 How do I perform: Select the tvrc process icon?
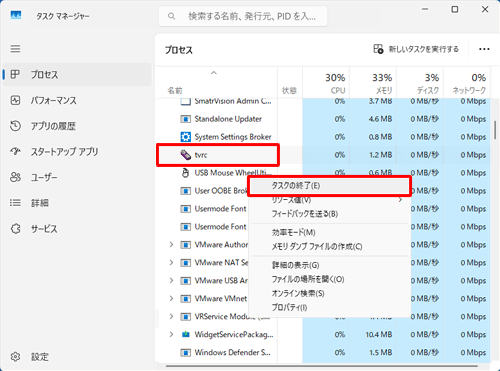click(186, 155)
